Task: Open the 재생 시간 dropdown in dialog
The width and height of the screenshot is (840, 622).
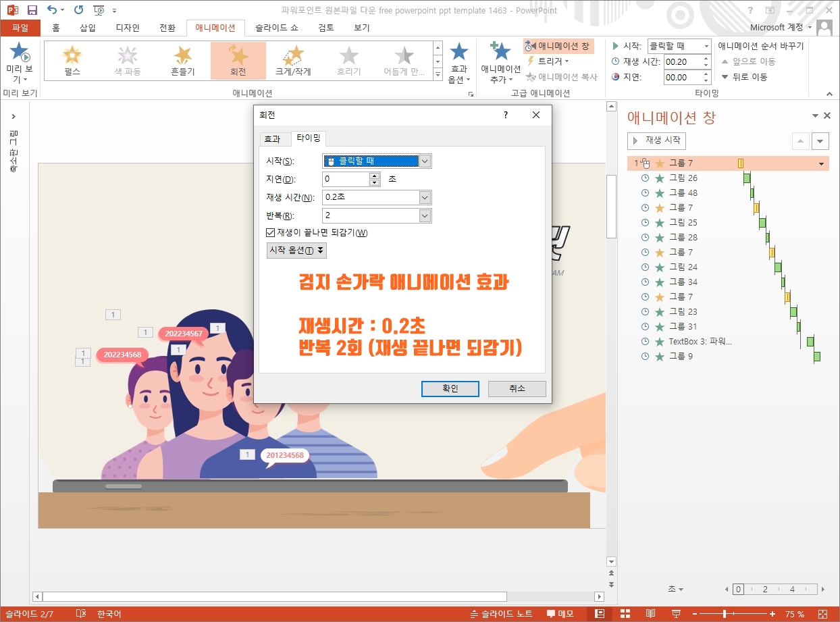Action: click(x=425, y=197)
